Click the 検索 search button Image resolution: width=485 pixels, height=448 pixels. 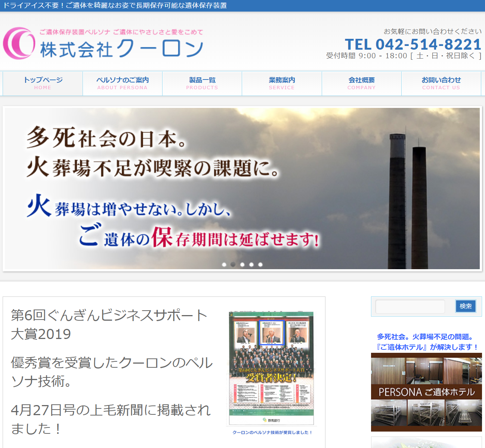pos(466,306)
